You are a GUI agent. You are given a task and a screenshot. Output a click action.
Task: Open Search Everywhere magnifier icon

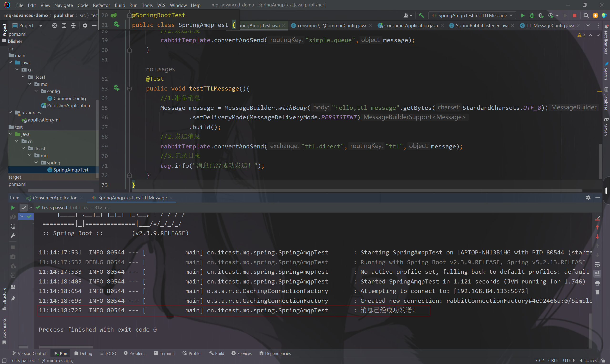coord(586,15)
